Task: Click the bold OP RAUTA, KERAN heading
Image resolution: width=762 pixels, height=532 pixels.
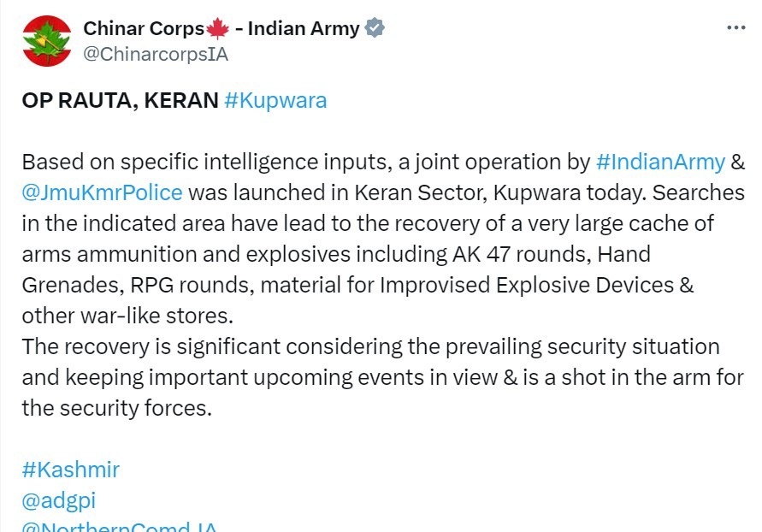Action: tap(120, 100)
